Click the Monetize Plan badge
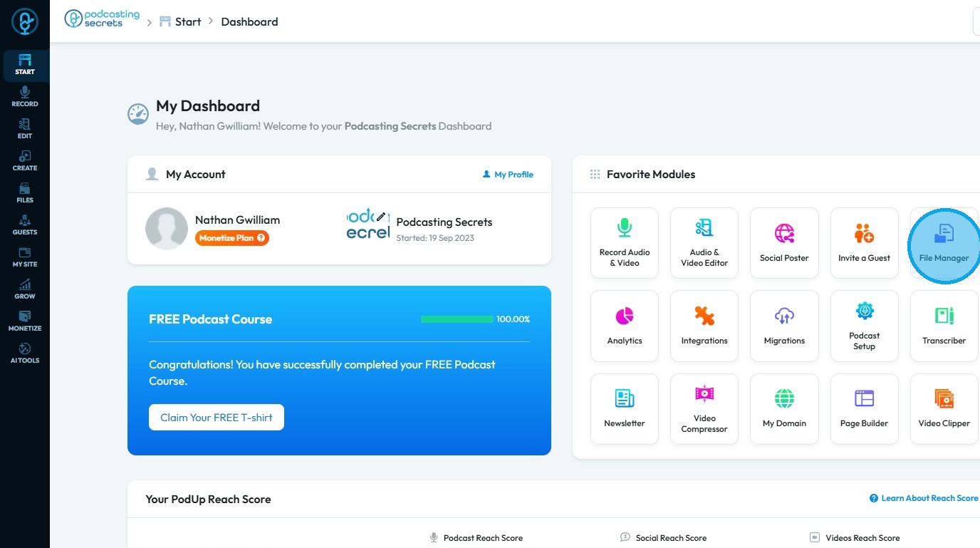Screen dimensions: 980x548 click(x=232, y=238)
